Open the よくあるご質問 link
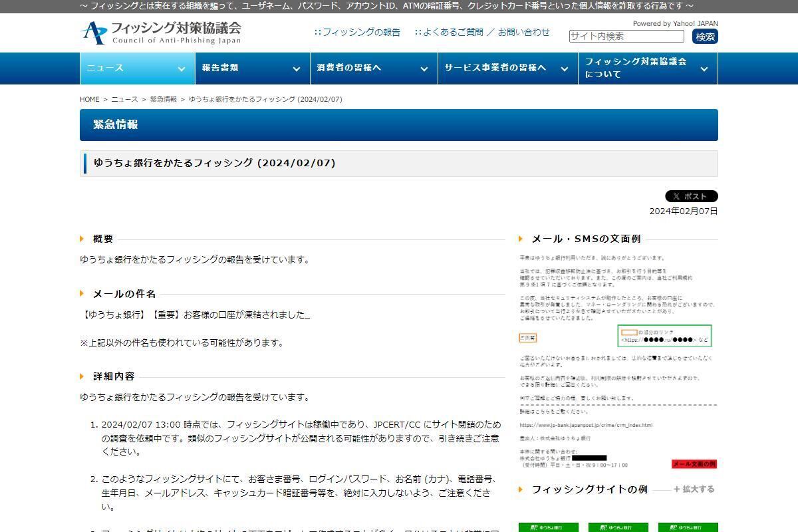The width and height of the screenshot is (798, 532). point(450,31)
